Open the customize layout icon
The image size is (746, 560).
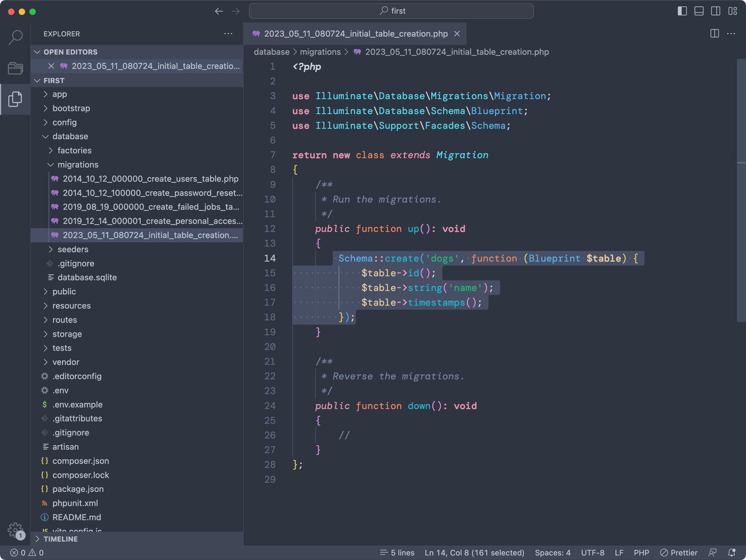pyautogui.click(x=732, y=11)
